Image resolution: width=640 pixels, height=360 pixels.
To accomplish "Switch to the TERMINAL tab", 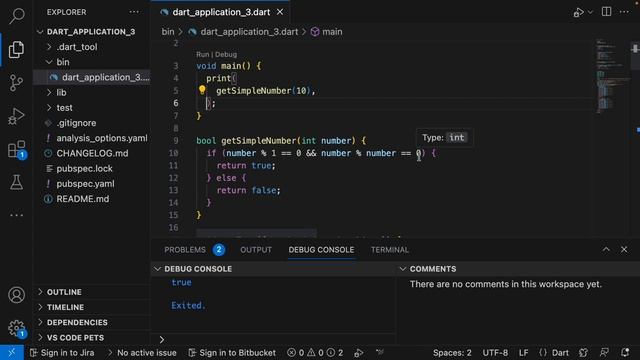I will [390, 250].
